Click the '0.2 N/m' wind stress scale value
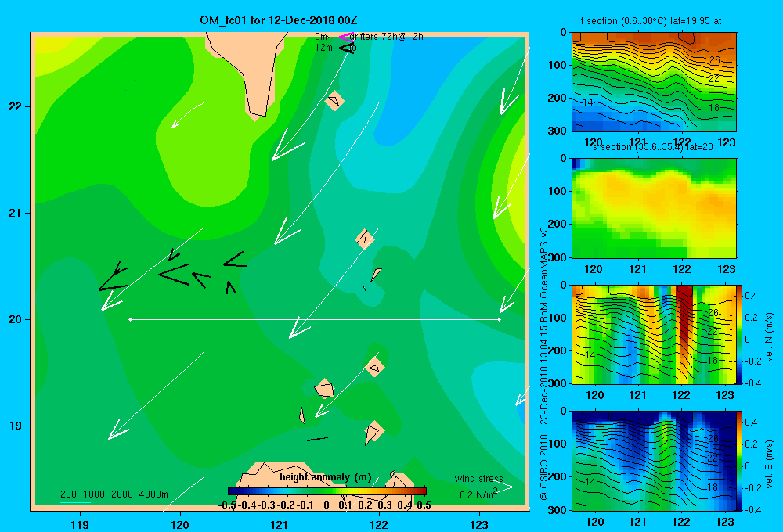This screenshot has width=783, height=532. 476,494
